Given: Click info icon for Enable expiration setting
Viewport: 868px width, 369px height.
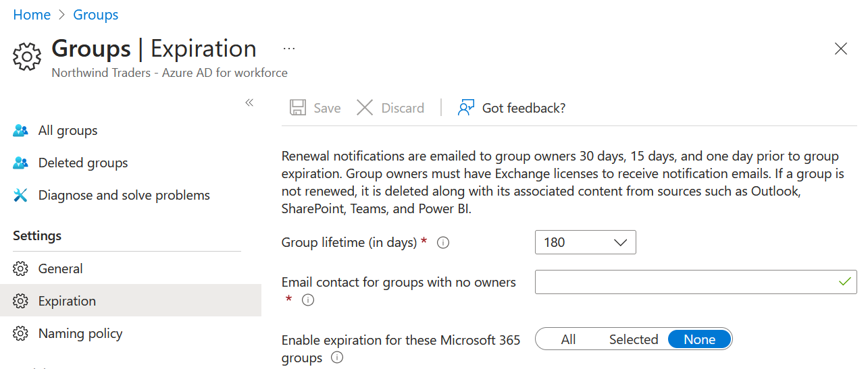Looking at the screenshot, I should click(337, 358).
